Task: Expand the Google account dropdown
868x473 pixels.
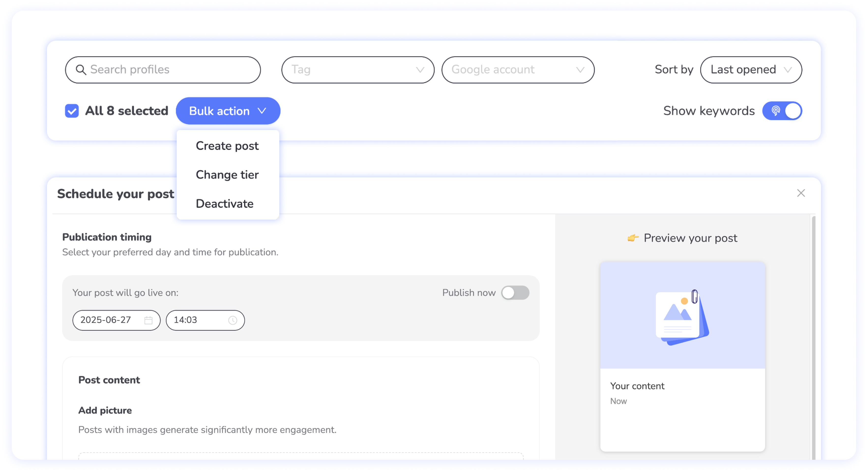Action: pyautogui.click(x=517, y=70)
